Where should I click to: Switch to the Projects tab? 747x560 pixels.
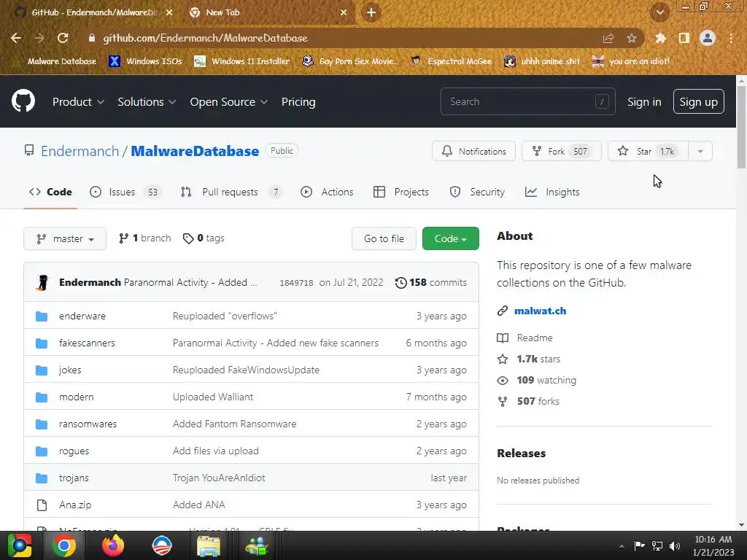(x=401, y=192)
